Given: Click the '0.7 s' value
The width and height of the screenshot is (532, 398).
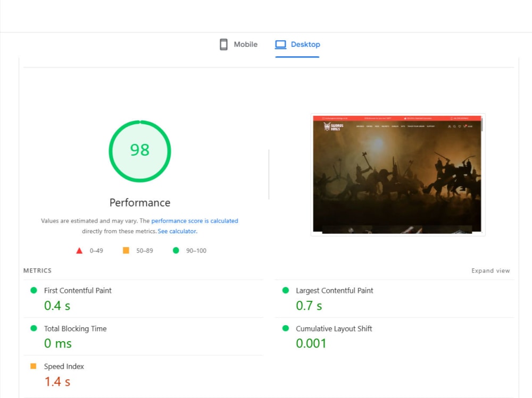Looking at the screenshot, I should point(309,306).
